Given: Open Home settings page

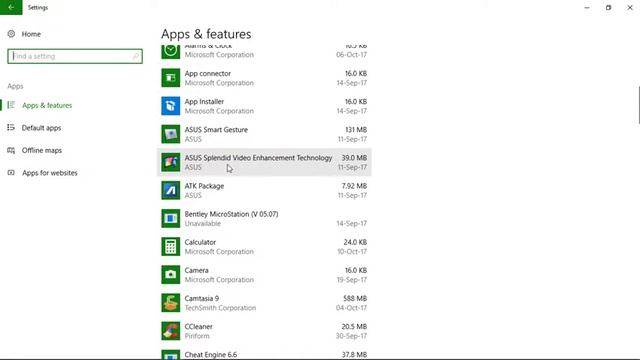Looking at the screenshot, I should tap(31, 34).
